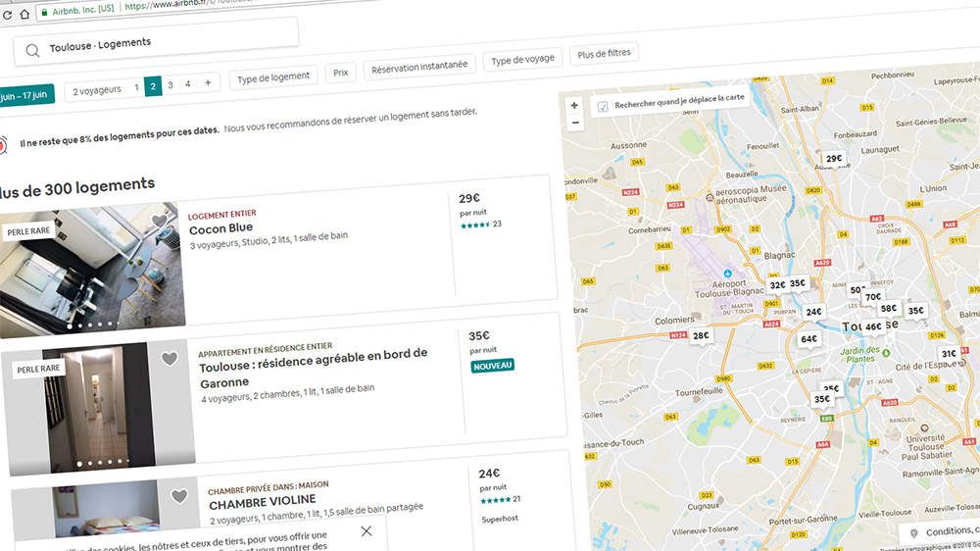980x551 pixels.
Task: Select the 28€ map price marker
Action: pyautogui.click(x=702, y=335)
